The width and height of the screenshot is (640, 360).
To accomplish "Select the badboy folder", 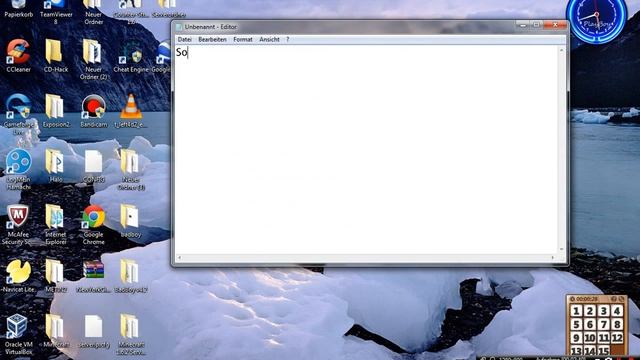I will 131,221.
